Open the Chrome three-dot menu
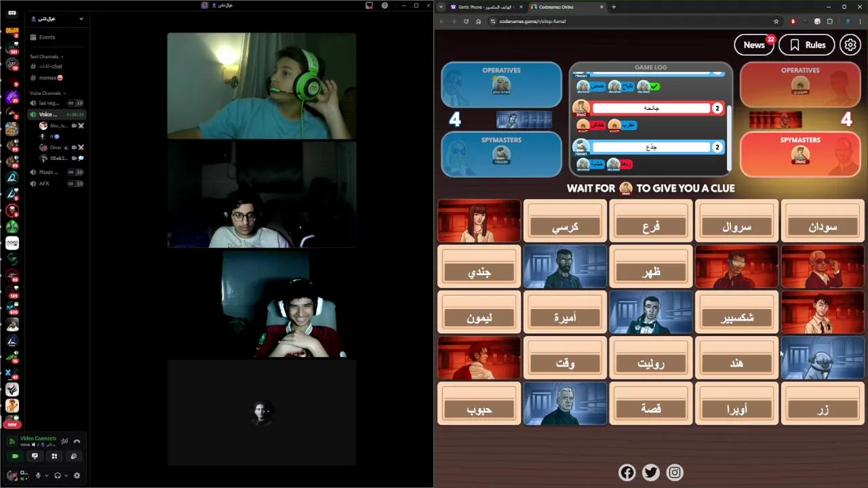The width and height of the screenshot is (868, 488). 860,21
